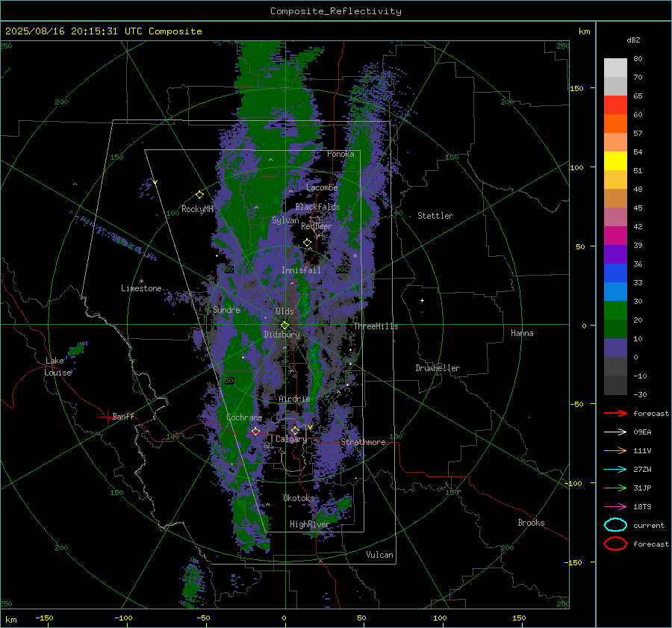Screen dimensions: 672x628
Task: Click the Vulcan city label
Action: coord(379,555)
